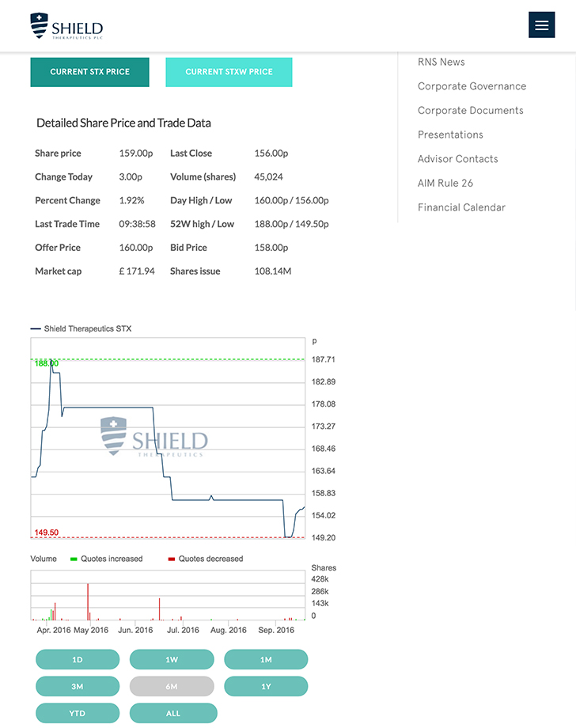
Task: Click the Last Close value 156.00p
Action: coord(271,154)
